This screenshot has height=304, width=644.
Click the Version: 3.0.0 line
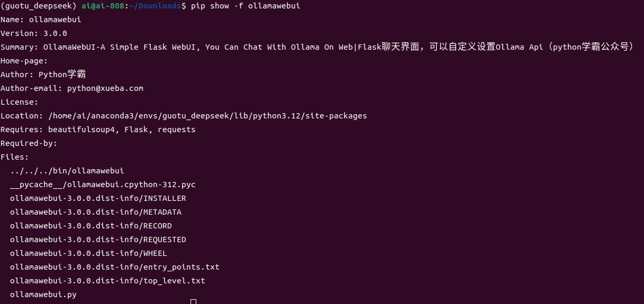tap(33, 33)
